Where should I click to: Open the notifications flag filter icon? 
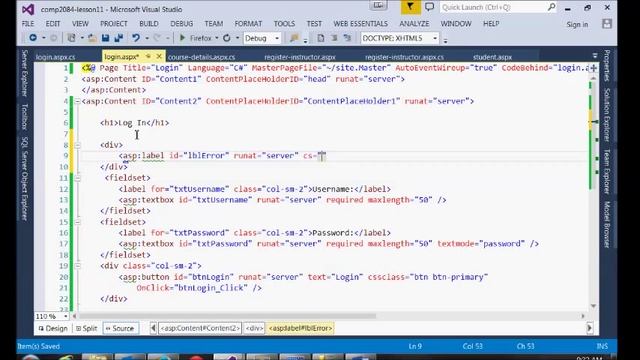(x=410, y=7)
